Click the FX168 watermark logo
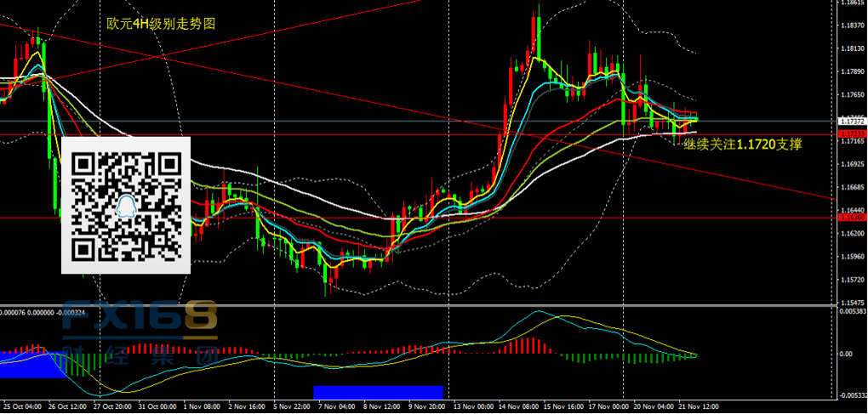The image size is (868, 414). (x=140, y=317)
